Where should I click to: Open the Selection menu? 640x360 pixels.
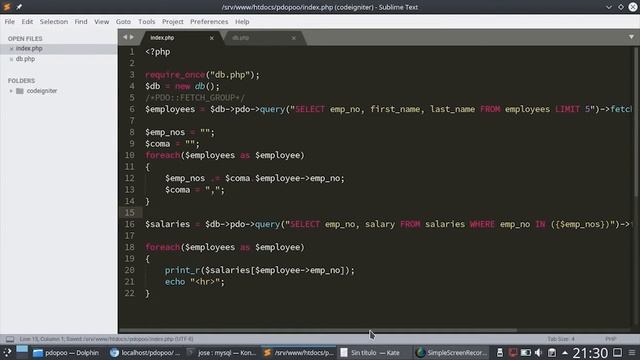point(54,22)
